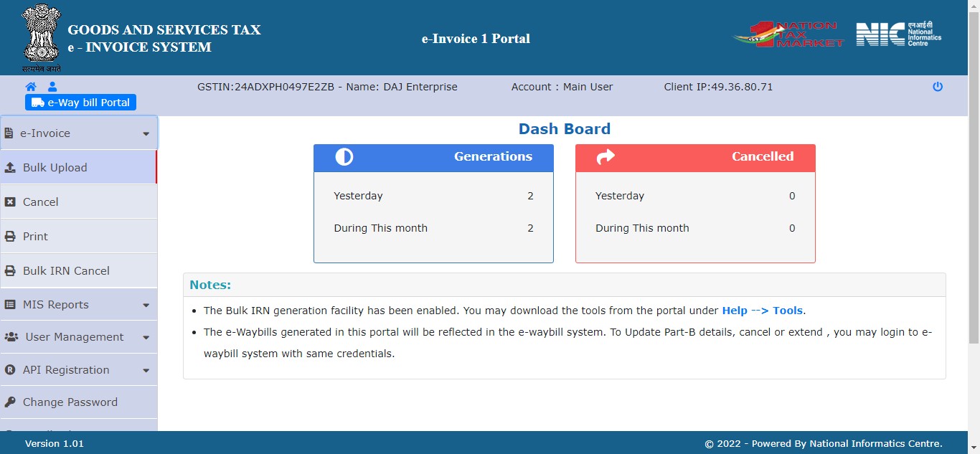Open the e-Way bill Portal button
The image size is (980, 454).
(80, 102)
